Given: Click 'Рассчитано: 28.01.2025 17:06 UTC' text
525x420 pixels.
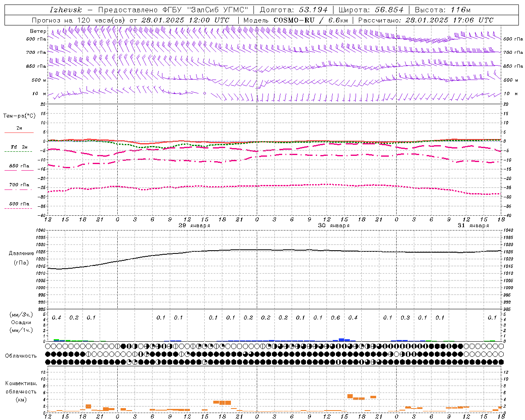Looking at the screenshot, I should point(426,20).
